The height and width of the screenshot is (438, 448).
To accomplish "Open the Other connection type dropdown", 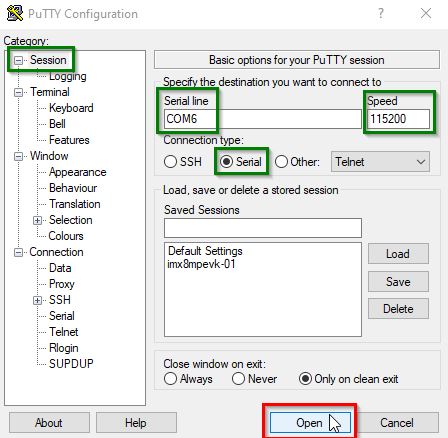I will pos(380,162).
